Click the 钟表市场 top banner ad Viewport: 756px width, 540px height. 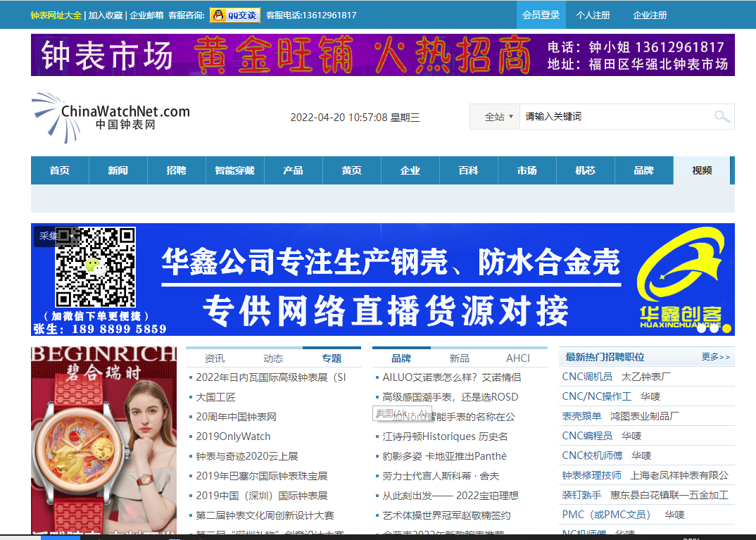383,55
